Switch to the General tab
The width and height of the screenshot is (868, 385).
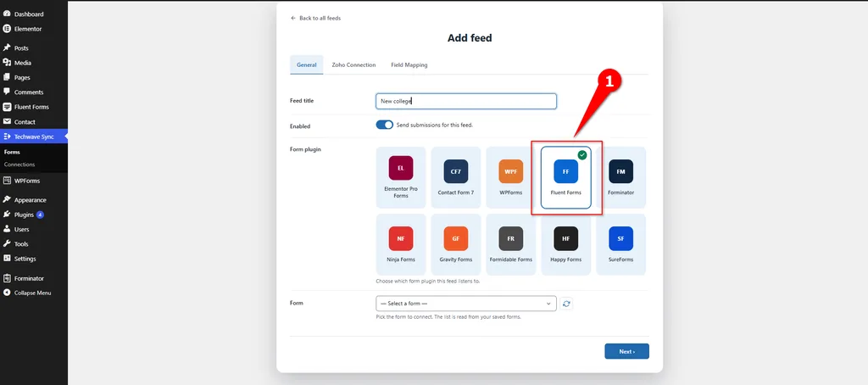(x=306, y=64)
